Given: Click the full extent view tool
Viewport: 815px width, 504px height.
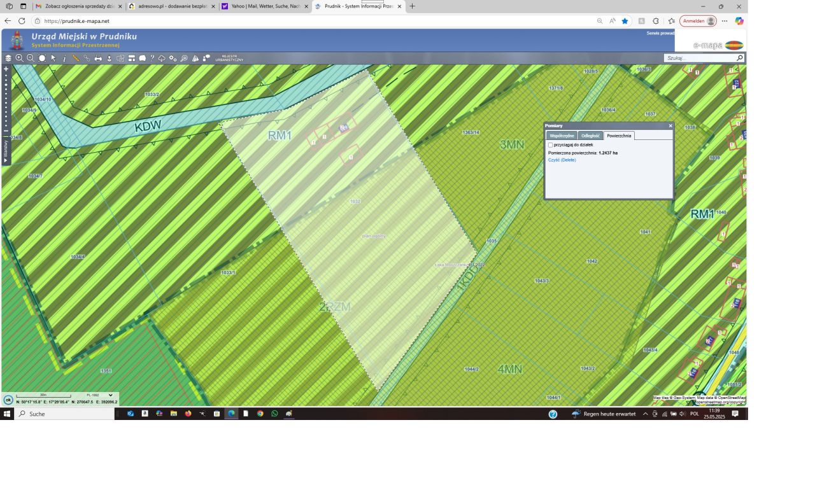Looking at the screenshot, I should (x=42, y=58).
